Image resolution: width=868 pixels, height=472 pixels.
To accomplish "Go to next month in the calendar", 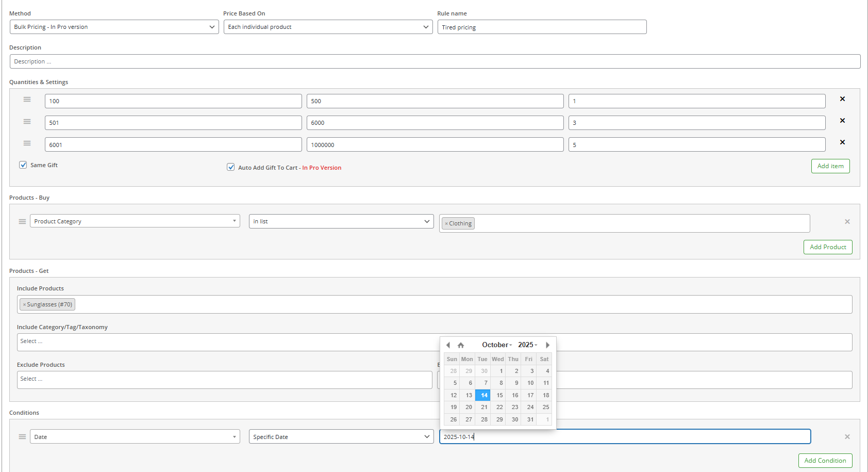I will tap(547, 345).
